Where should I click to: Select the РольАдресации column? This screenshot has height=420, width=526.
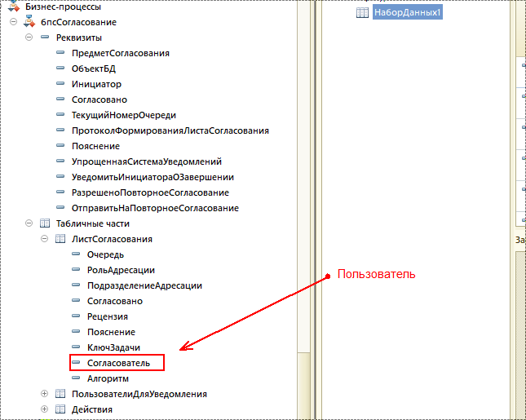pos(121,270)
